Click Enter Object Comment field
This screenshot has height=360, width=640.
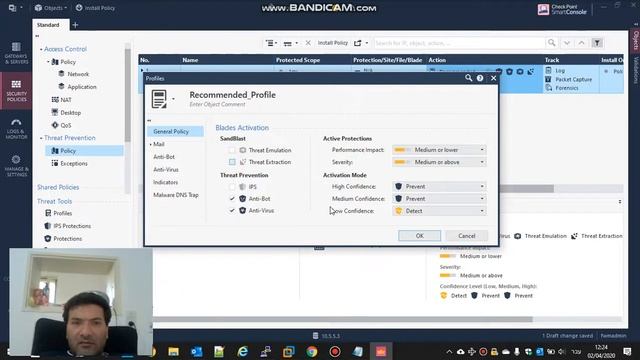[x=218, y=104]
